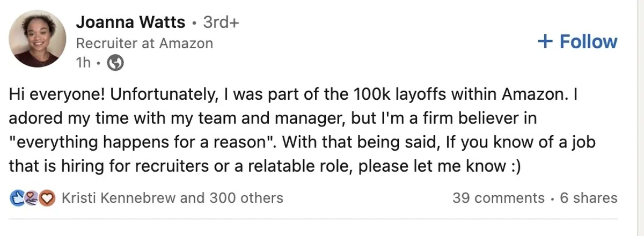The height and width of the screenshot is (236, 644).
Task: Open Joanna Watts' profile photo
Action: (38, 39)
